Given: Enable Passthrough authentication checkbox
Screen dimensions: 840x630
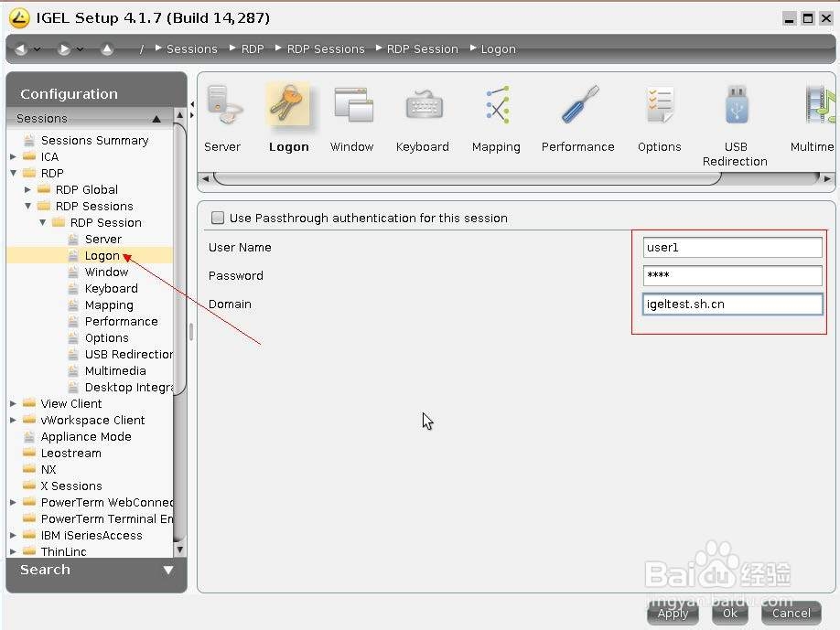Looking at the screenshot, I should [x=218, y=218].
